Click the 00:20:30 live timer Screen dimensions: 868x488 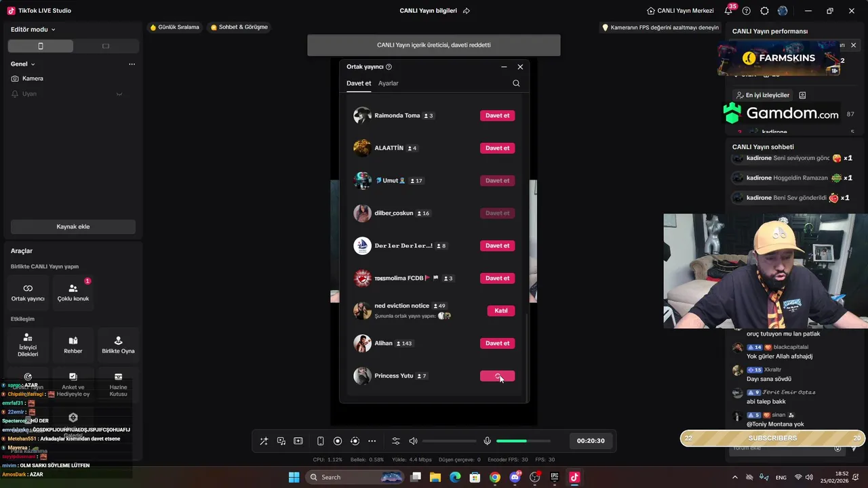(x=591, y=441)
